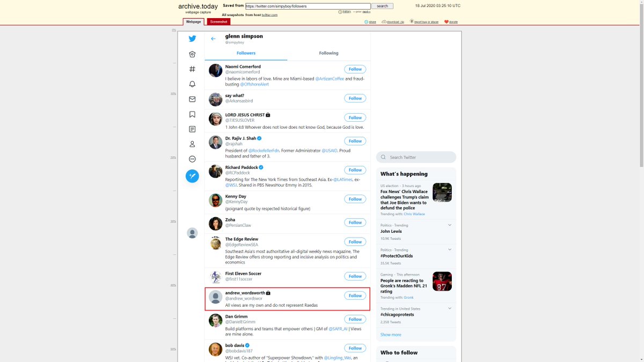
Task: Open Profile person icon in sidebar
Action: pos(192,144)
